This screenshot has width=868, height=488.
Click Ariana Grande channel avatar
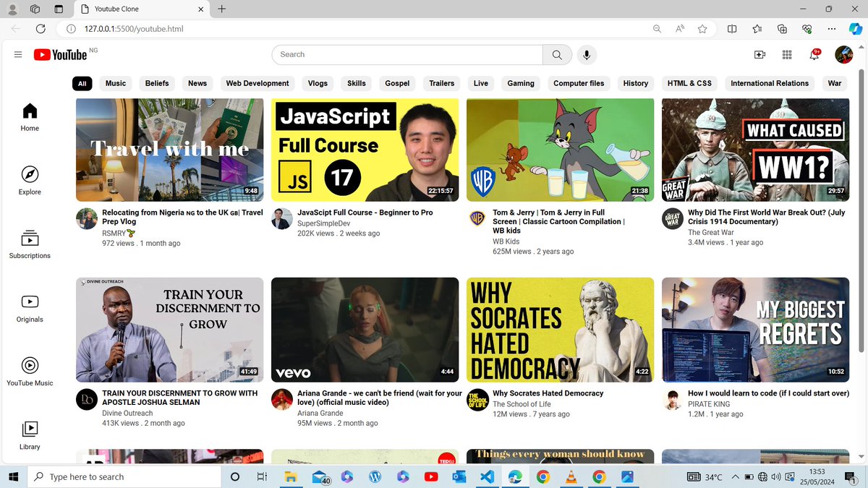pyautogui.click(x=282, y=400)
